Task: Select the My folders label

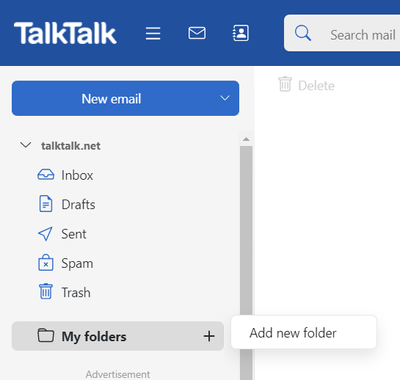Action: pyautogui.click(x=94, y=337)
